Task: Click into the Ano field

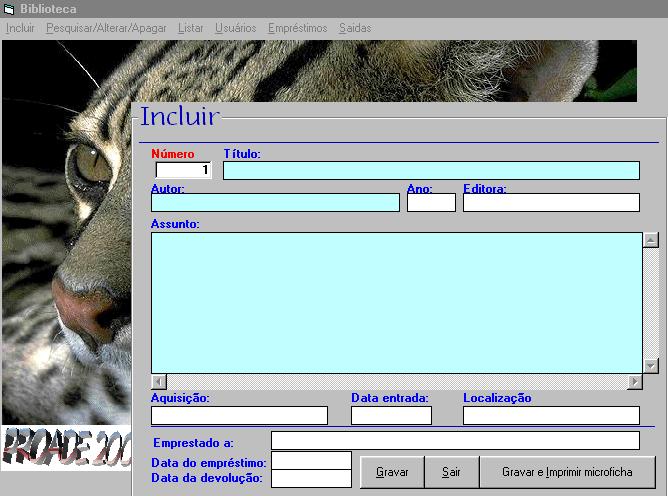Action: (x=431, y=203)
